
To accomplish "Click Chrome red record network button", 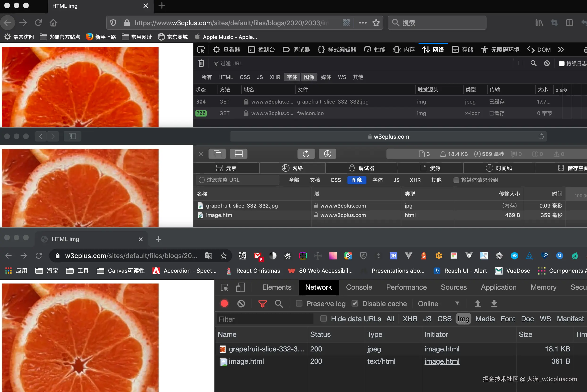I will click(x=224, y=304).
